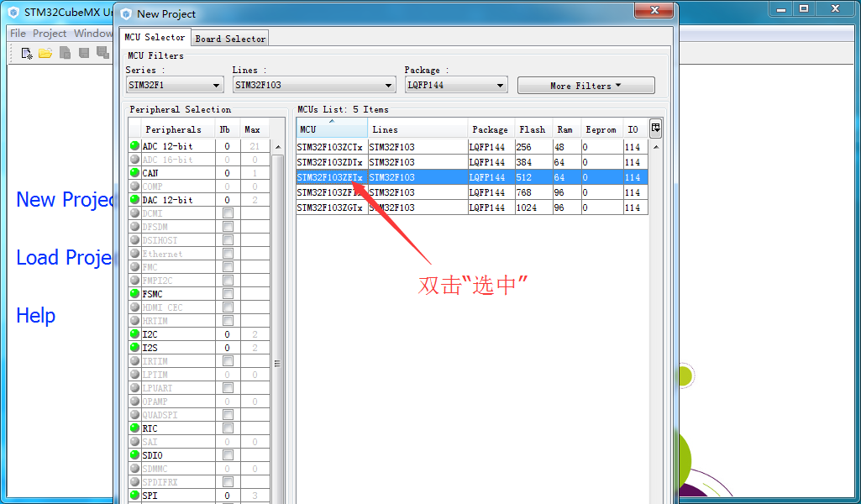Viewport: 861px width, 504px height.
Task: Click the scroll-up arrow of the peripheral list
Action: 278,147
